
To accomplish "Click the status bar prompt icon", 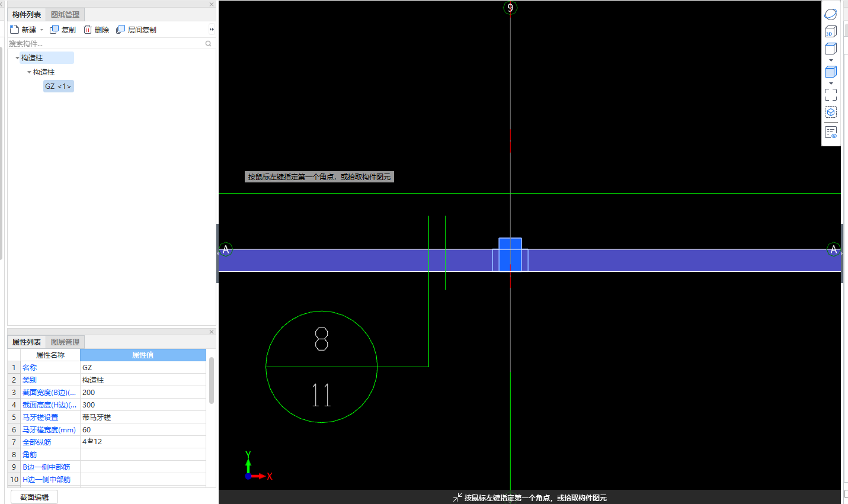I will click(457, 497).
